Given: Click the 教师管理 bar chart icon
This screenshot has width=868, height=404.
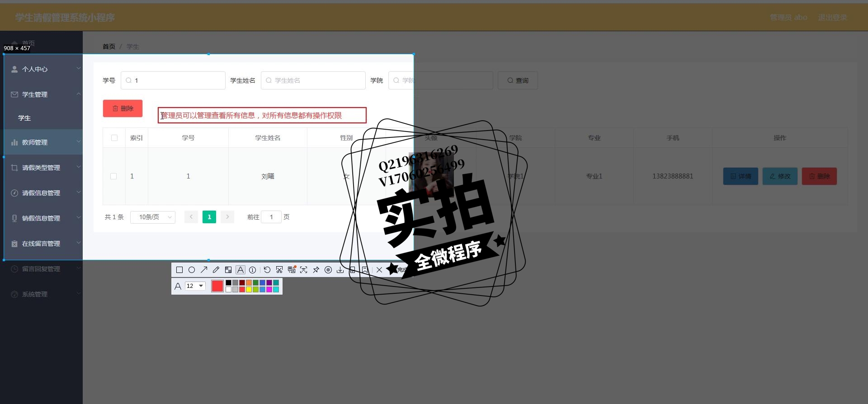Looking at the screenshot, I should pyautogui.click(x=14, y=142).
